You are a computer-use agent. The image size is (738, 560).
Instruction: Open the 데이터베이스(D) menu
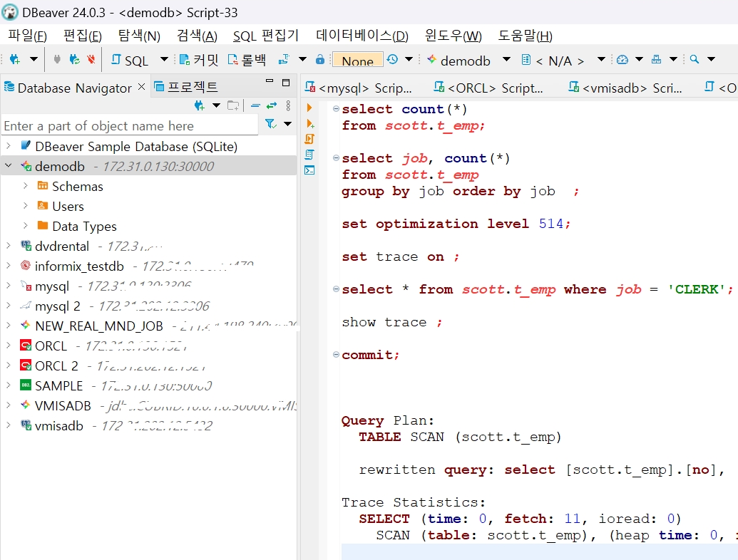[362, 36]
